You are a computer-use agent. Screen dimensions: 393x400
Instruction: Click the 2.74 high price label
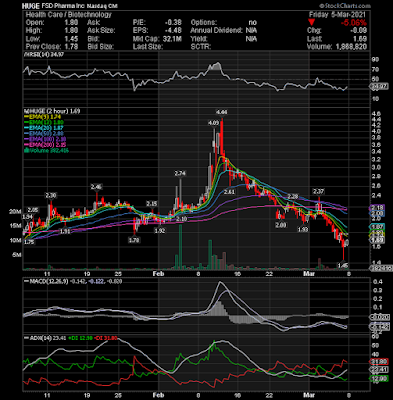click(x=180, y=173)
